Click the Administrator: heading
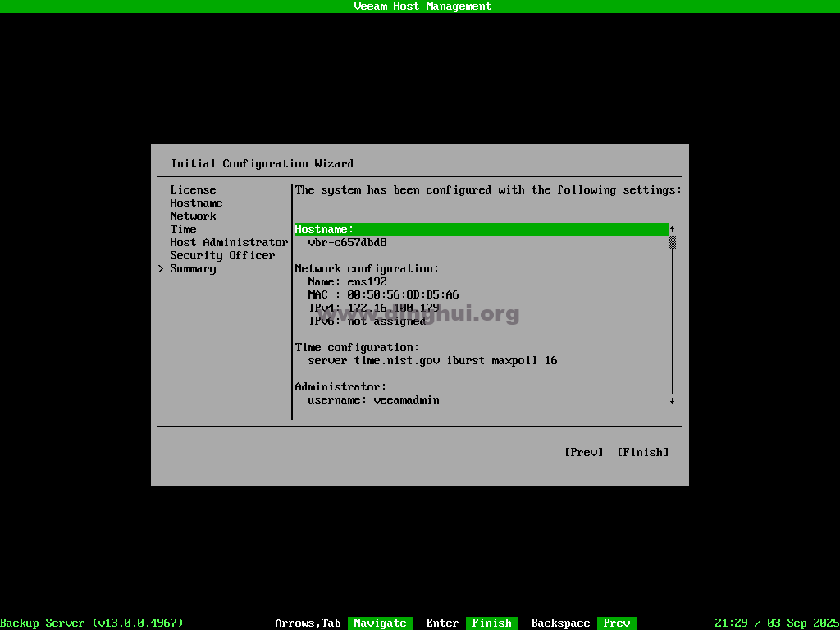Viewport: 840px width, 630px height. coord(340,387)
